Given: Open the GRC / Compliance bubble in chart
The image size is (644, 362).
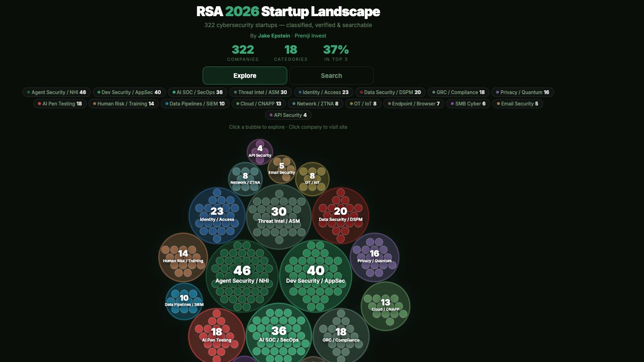Looking at the screenshot, I should 341,336.
